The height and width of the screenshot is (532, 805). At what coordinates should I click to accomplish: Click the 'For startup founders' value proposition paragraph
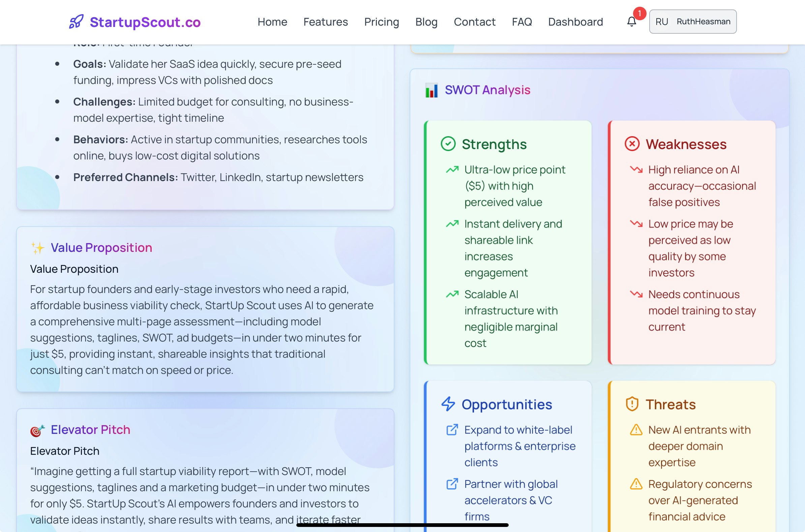(x=202, y=329)
